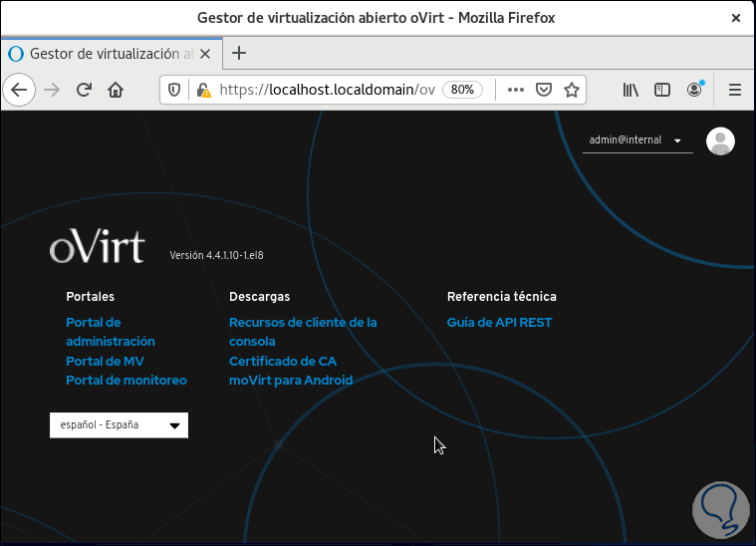Viewport: 756px width, 546px height.
Task: Open the Library bookmarks and history icon
Action: tap(630, 90)
